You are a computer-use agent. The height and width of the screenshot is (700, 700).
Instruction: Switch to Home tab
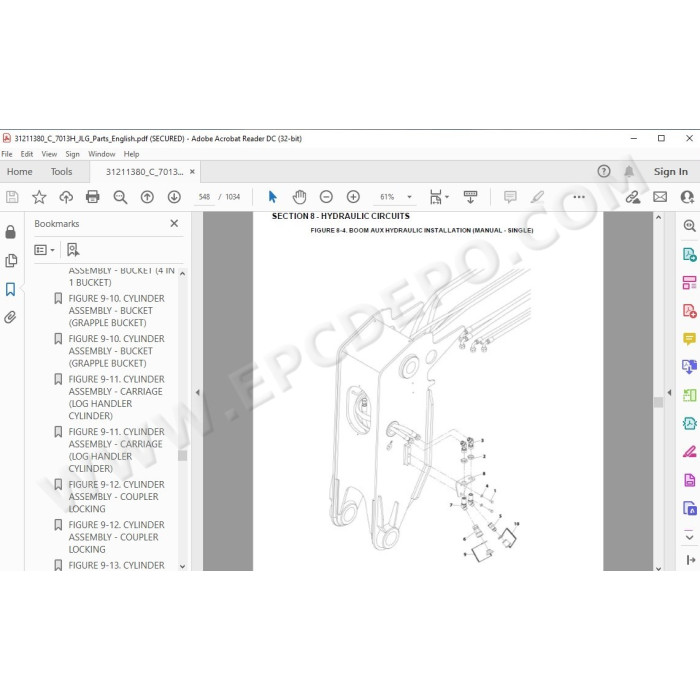(x=20, y=171)
